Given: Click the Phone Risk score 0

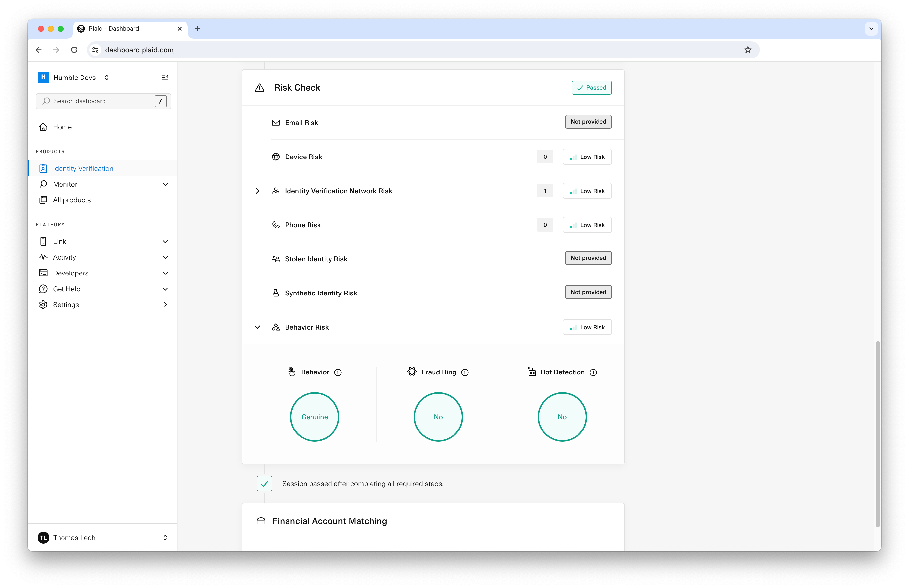Looking at the screenshot, I should (x=545, y=225).
